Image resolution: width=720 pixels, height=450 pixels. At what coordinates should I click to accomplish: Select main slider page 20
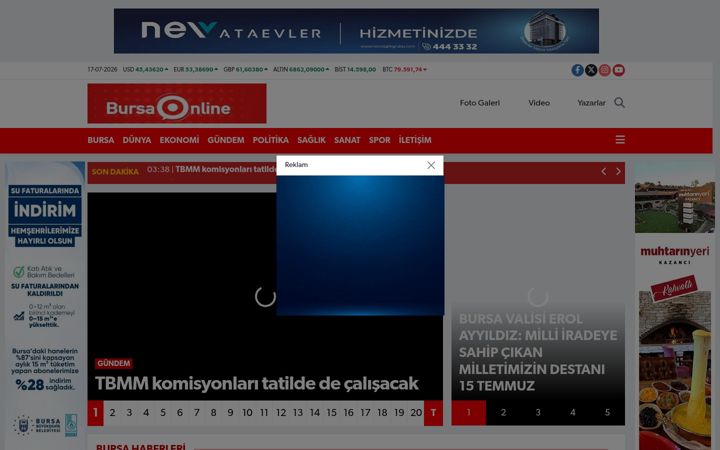coord(416,413)
